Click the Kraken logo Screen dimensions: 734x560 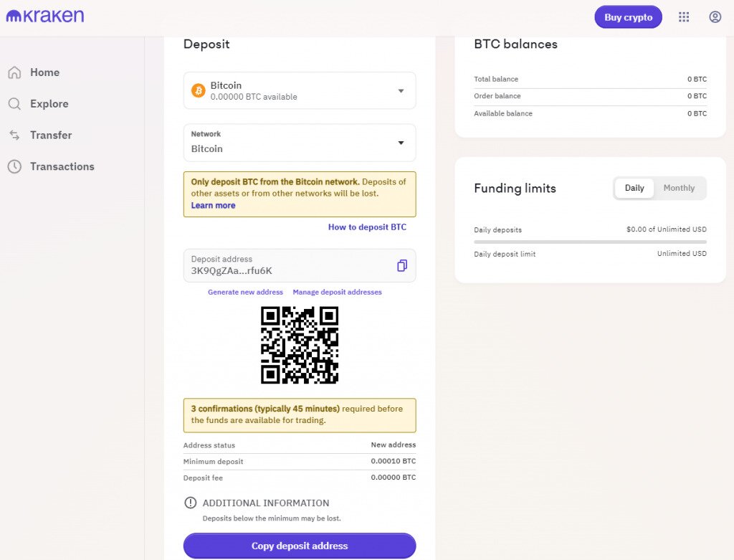click(44, 16)
